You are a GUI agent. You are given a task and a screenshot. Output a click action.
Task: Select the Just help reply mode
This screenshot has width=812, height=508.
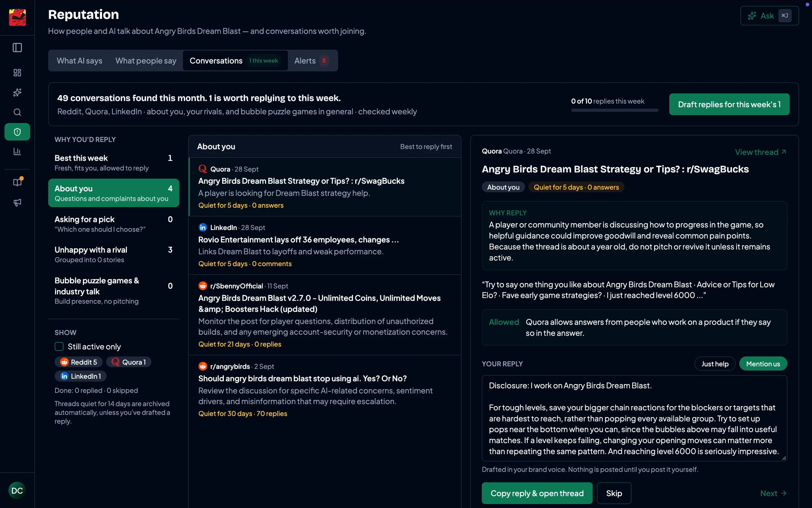(715, 364)
